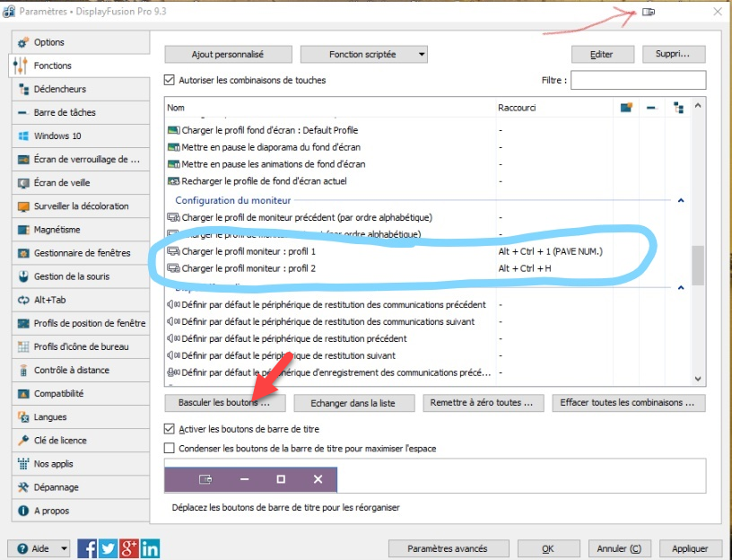The image size is (732, 560).
Task: Enable 'Condenser les boutons de la barre de titre'
Action: pos(170,448)
